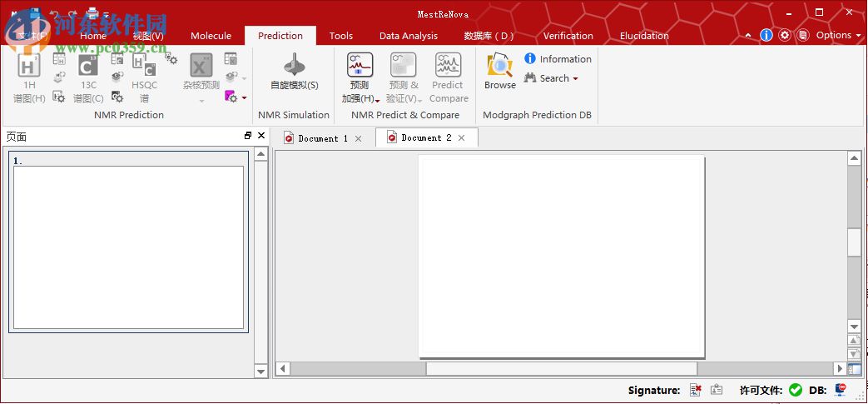Open the 1H prediction table icon

coord(59,59)
